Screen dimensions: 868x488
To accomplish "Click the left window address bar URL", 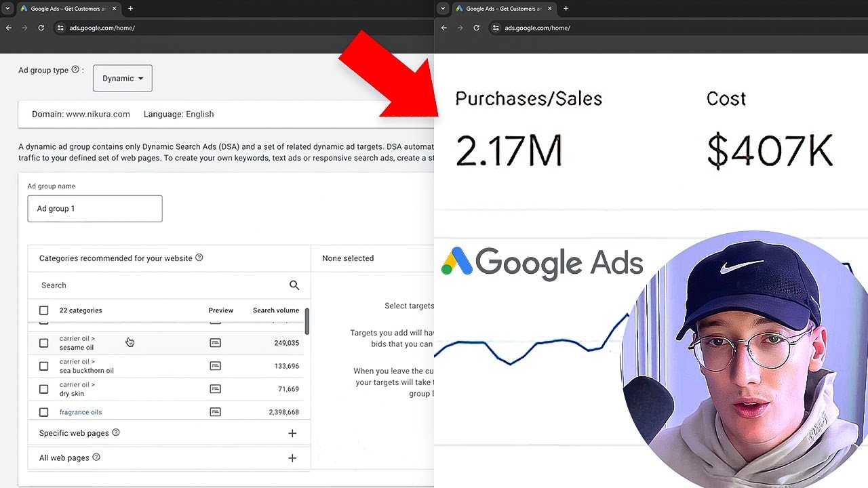I will point(102,28).
